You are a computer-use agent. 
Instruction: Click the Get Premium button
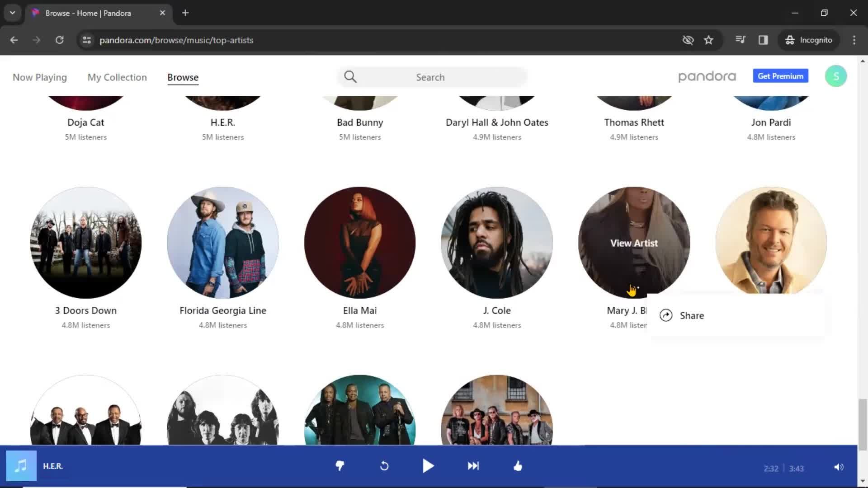pyautogui.click(x=780, y=76)
